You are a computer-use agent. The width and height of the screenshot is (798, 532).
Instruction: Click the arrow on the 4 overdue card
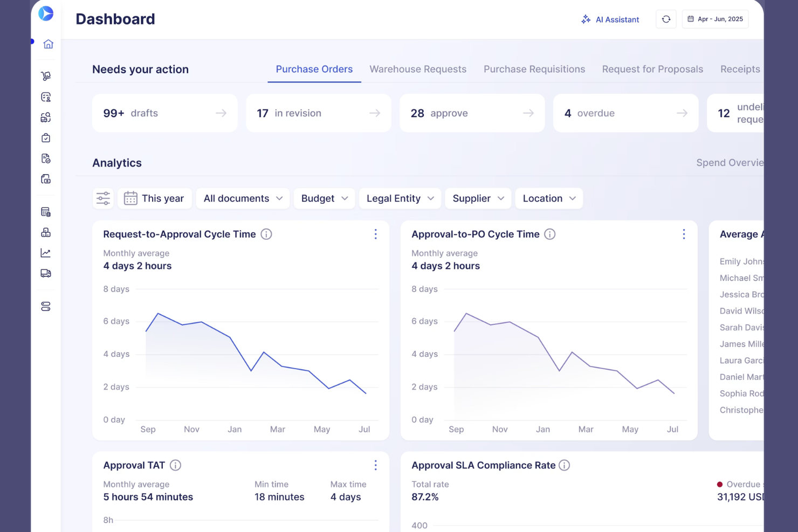coord(682,113)
